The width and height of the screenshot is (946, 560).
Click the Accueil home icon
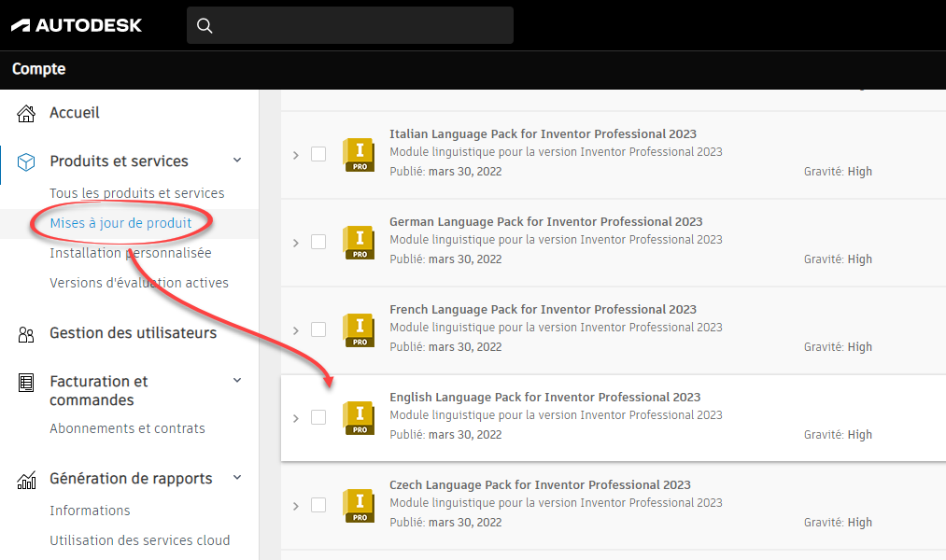[26, 113]
